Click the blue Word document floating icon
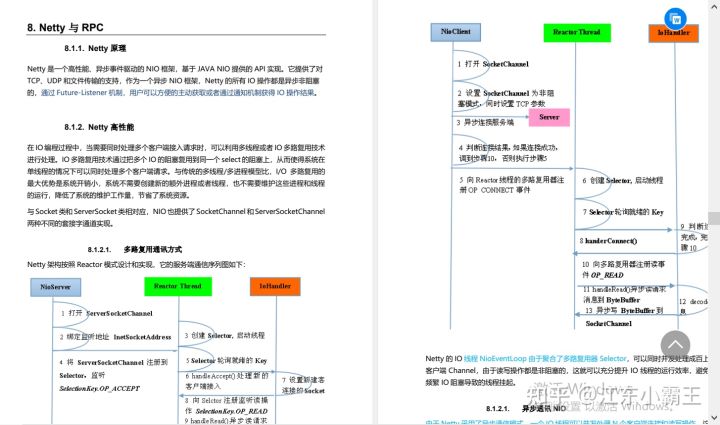 point(675,19)
